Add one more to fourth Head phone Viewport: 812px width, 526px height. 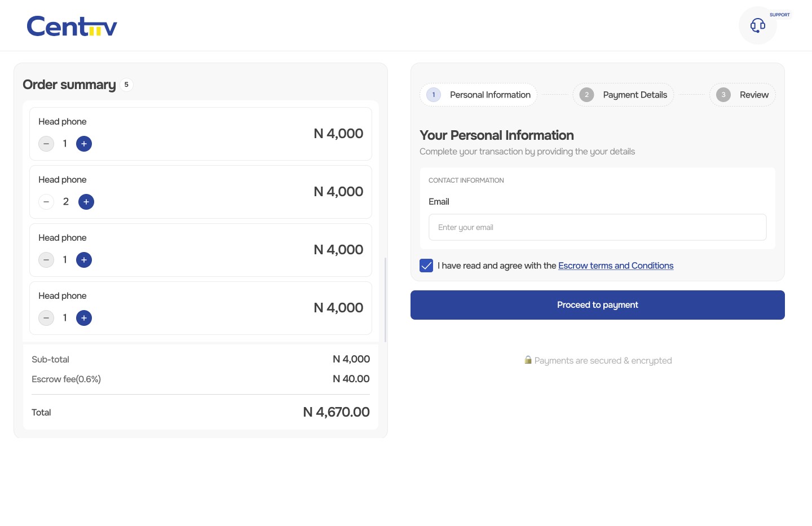tap(84, 318)
